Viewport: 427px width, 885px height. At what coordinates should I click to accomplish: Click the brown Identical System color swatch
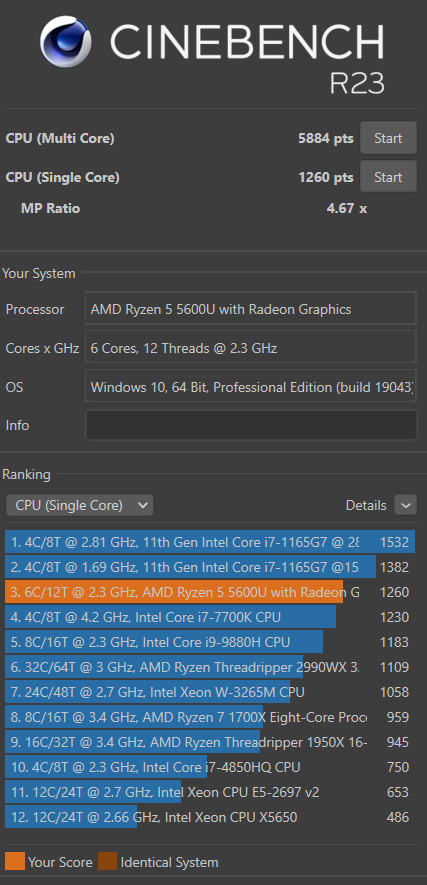pyautogui.click(x=107, y=861)
